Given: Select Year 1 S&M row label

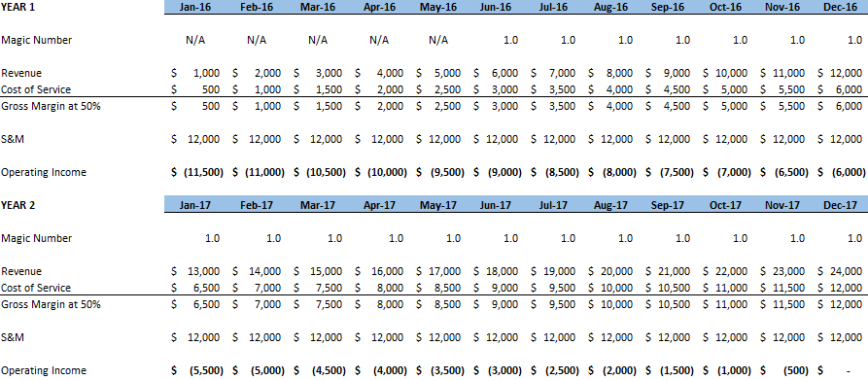Looking at the screenshot, I should (x=13, y=139).
